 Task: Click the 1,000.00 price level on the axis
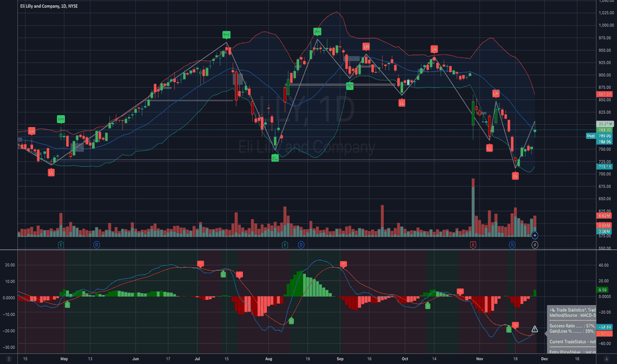(x=606, y=25)
